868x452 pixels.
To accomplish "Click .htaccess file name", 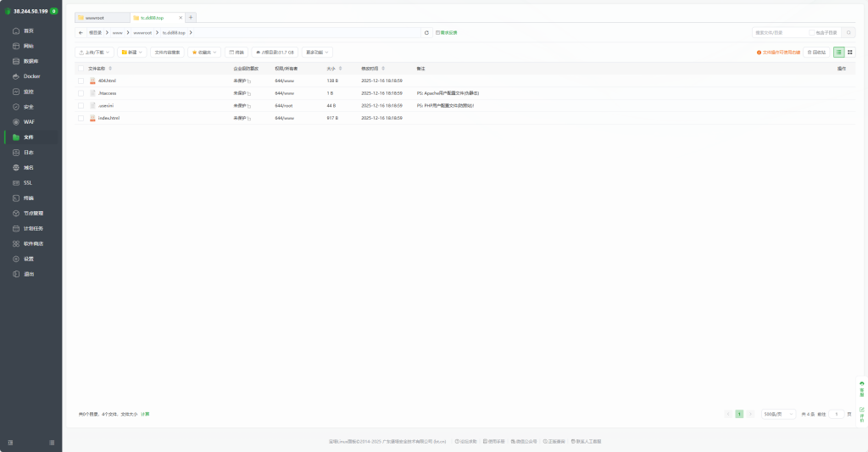I will pyautogui.click(x=108, y=93).
